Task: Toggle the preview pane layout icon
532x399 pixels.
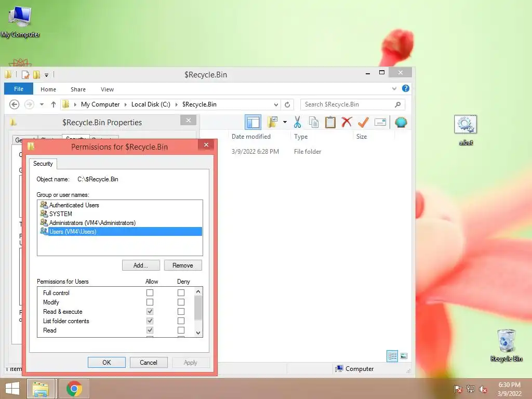Action: (x=253, y=122)
